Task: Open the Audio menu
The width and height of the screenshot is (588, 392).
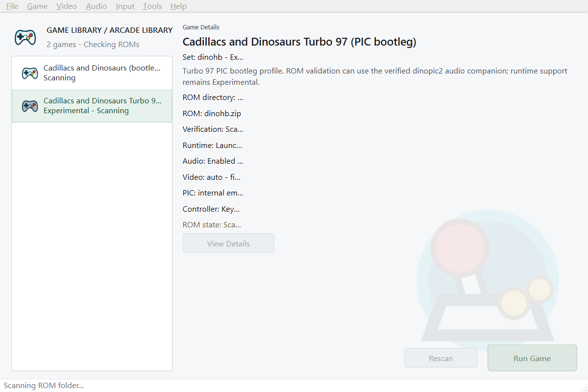Action: click(x=96, y=6)
